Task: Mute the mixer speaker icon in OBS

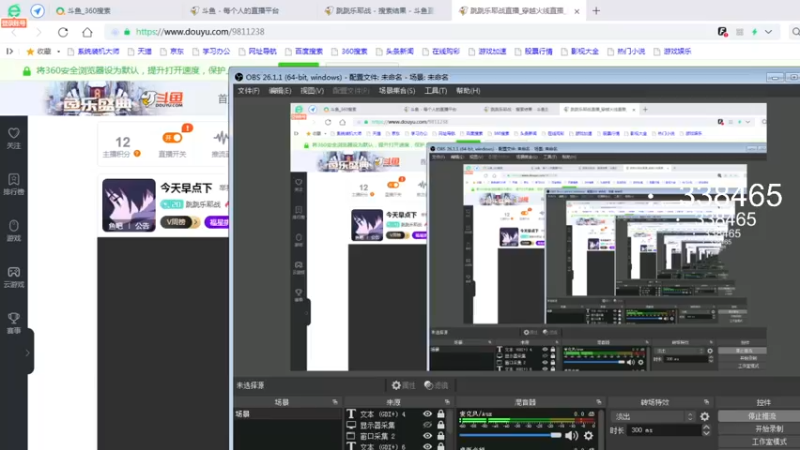Action: click(x=571, y=436)
